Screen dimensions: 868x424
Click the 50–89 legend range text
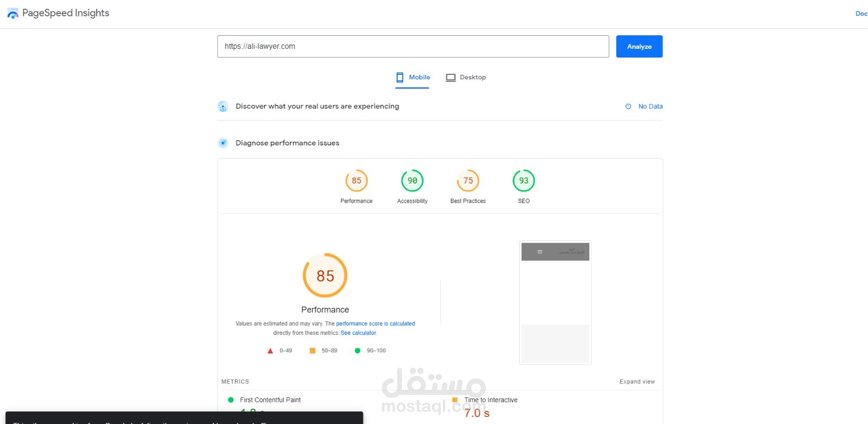point(329,351)
